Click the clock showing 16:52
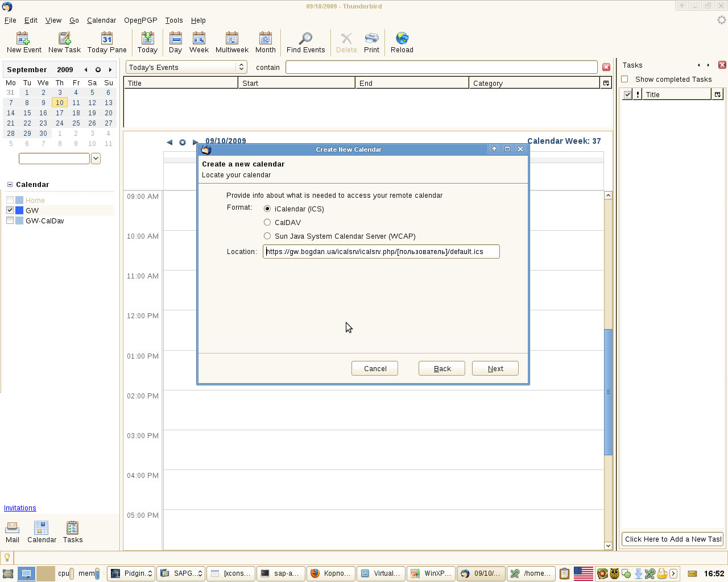This screenshot has height=582, width=728. (714, 573)
